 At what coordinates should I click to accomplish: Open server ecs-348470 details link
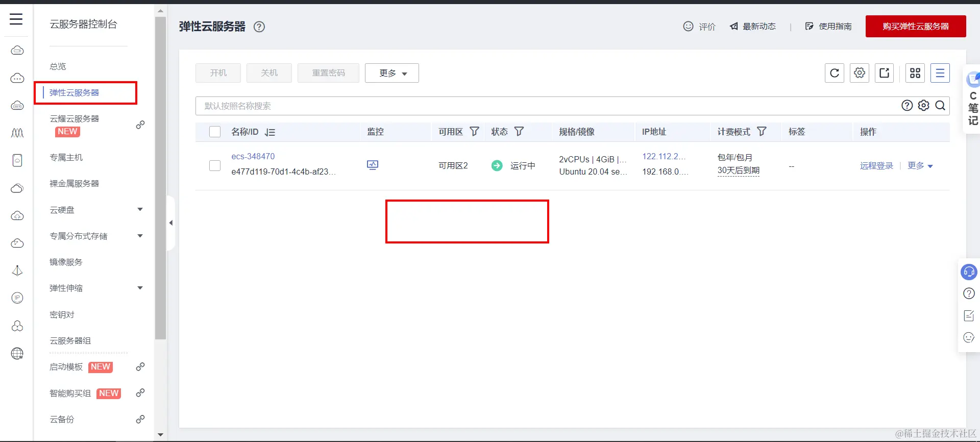[x=253, y=156]
